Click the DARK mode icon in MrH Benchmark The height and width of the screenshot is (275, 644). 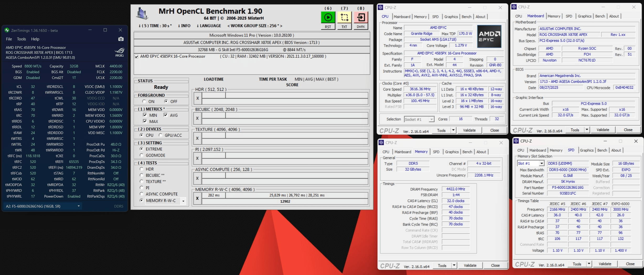tap(361, 17)
